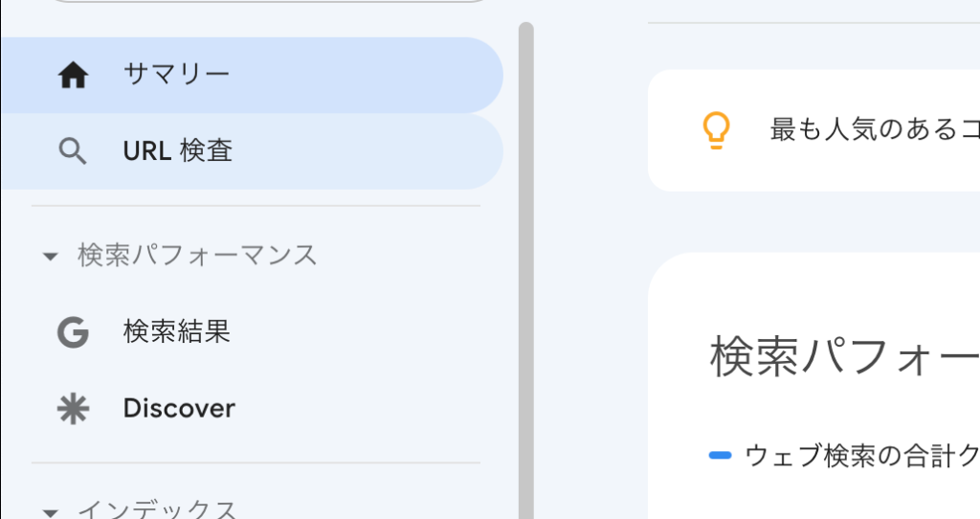Click the divider below URL 検査
The height and width of the screenshot is (519, 980).
tap(256, 205)
